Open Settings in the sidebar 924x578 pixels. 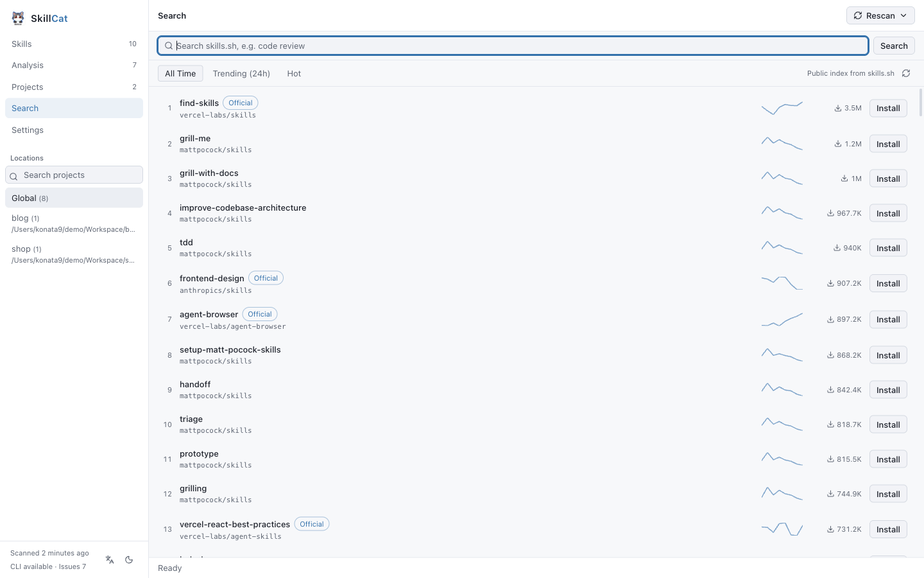74,130
